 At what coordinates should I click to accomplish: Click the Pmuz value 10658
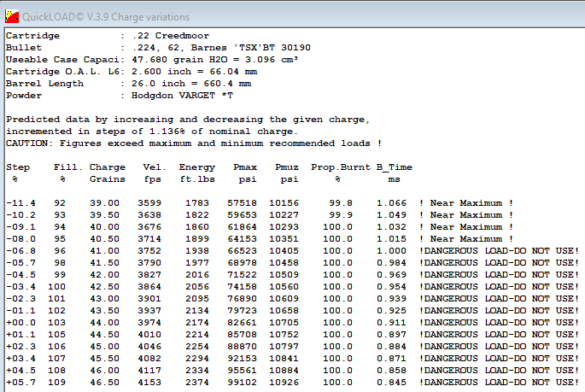[284, 310]
